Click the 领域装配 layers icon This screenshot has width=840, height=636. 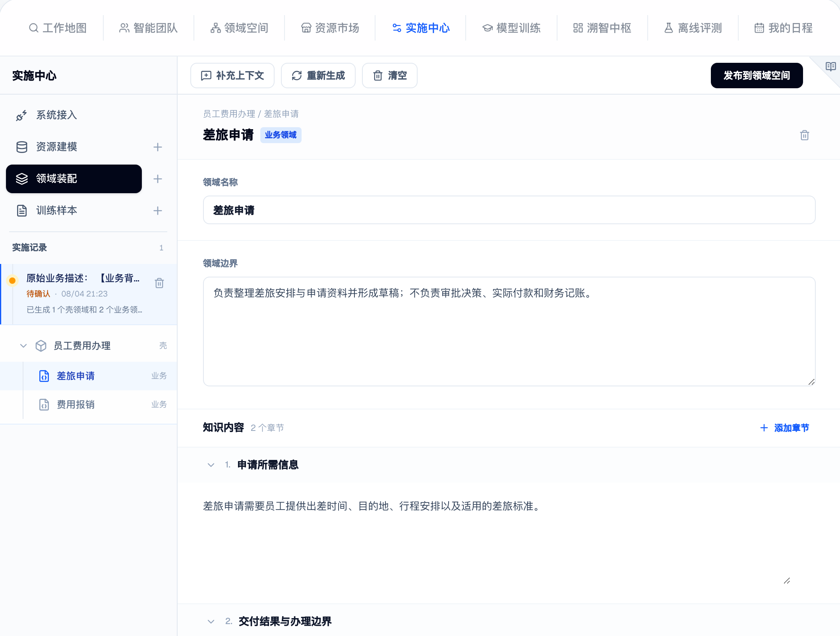22,179
